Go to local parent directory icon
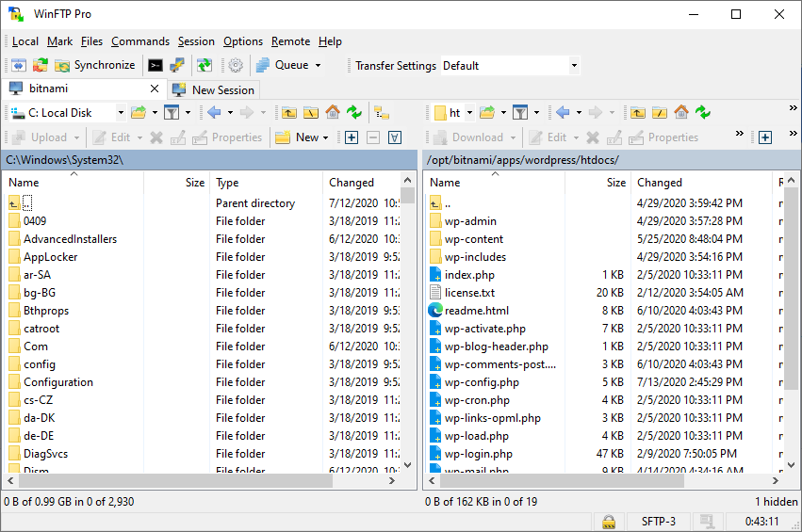The height and width of the screenshot is (532, 802). pos(289,112)
